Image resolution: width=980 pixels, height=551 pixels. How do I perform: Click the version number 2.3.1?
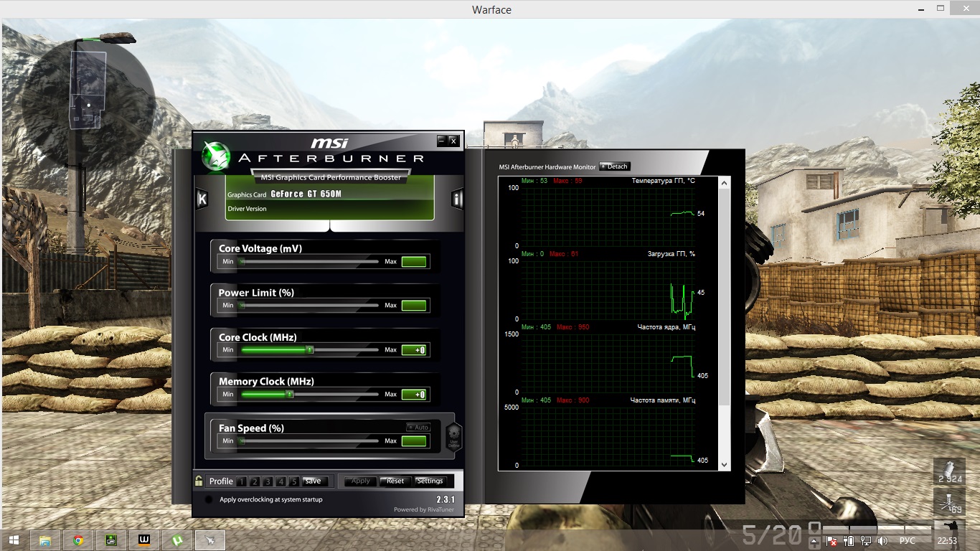click(x=446, y=499)
